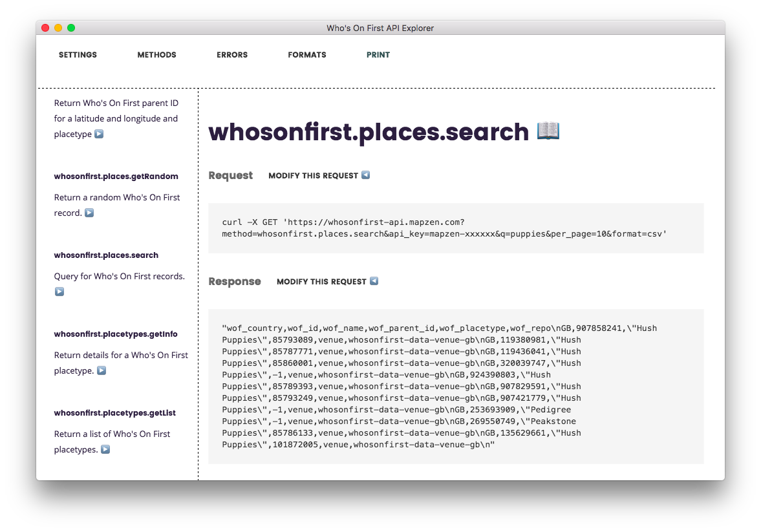Viewport: 761px width, 532px height.
Task: Click 'Return a random Who's On First record.' text
Action: coord(117,205)
